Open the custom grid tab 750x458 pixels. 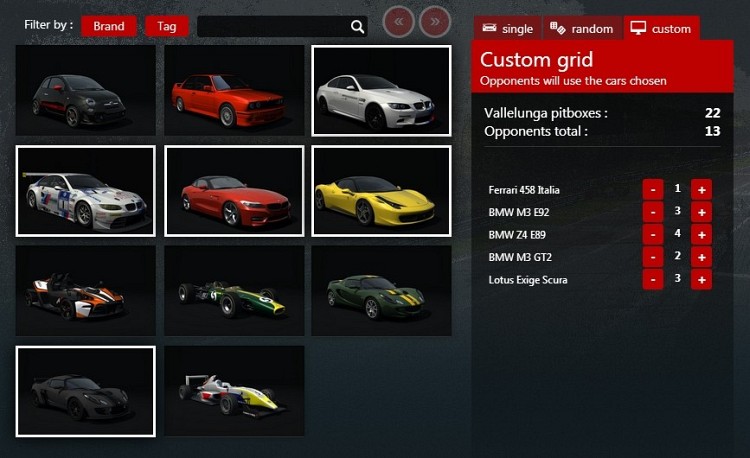(661, 29)
